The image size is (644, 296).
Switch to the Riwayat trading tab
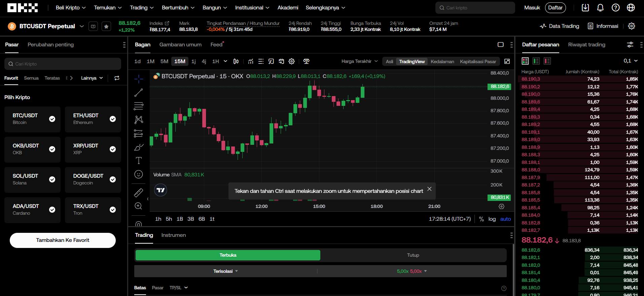(586, 45)
